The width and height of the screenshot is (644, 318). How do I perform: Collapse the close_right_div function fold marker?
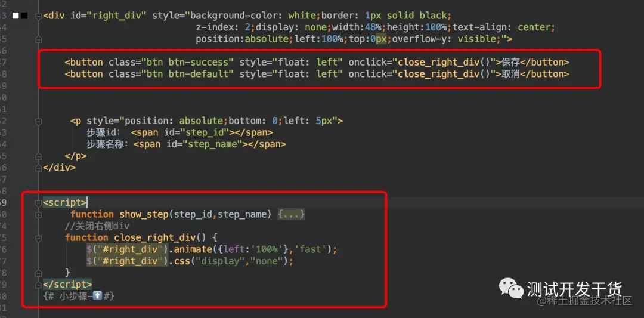[38, 238]
